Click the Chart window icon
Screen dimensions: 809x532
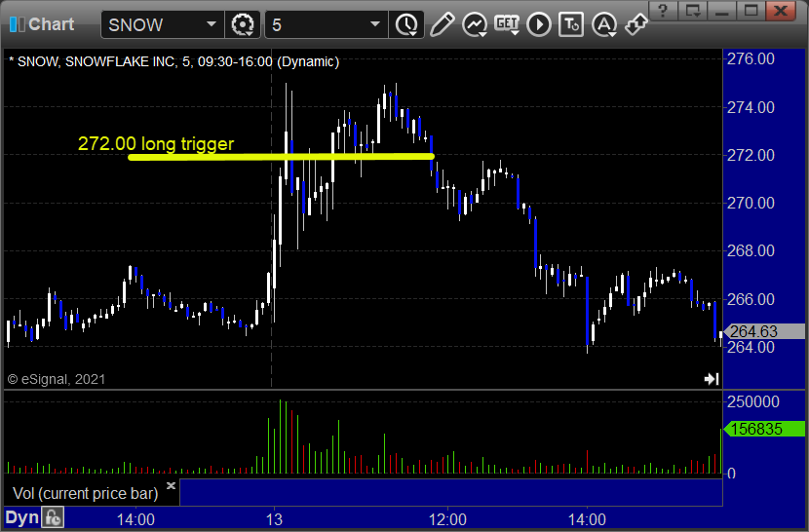[17, 24]
